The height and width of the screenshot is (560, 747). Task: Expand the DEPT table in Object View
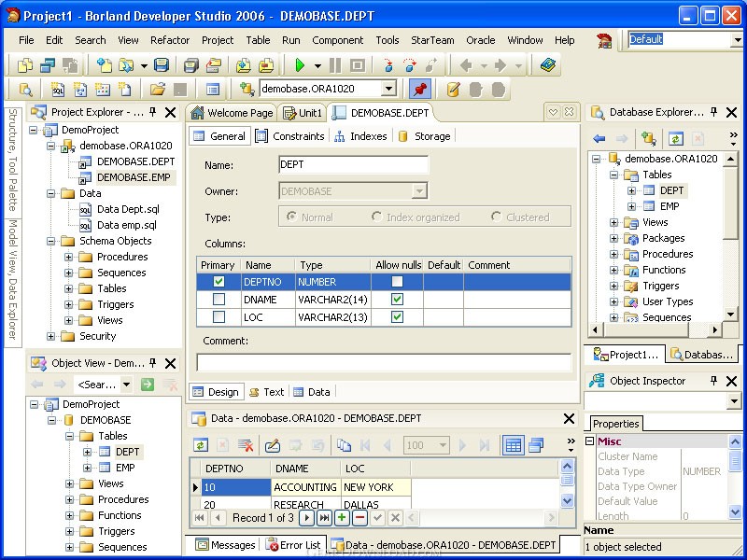click(87, 452)
